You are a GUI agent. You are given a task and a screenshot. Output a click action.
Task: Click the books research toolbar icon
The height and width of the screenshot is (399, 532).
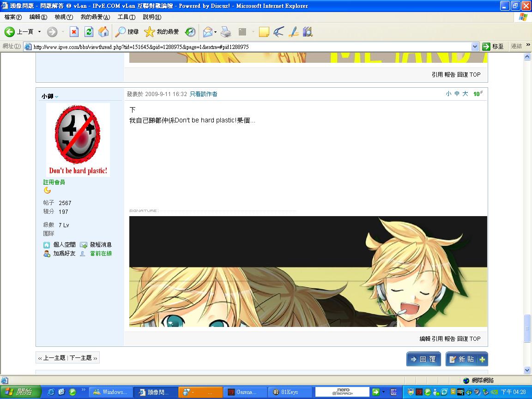[x=308, y=32]
